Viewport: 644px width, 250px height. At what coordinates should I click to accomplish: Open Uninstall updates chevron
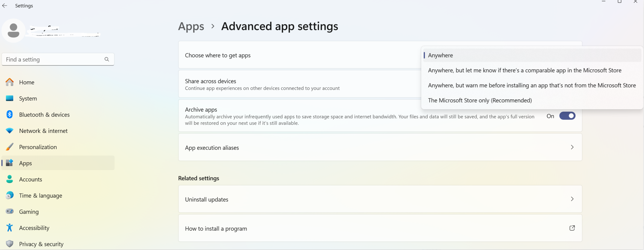pyautogui.click(x=572, y=199)
